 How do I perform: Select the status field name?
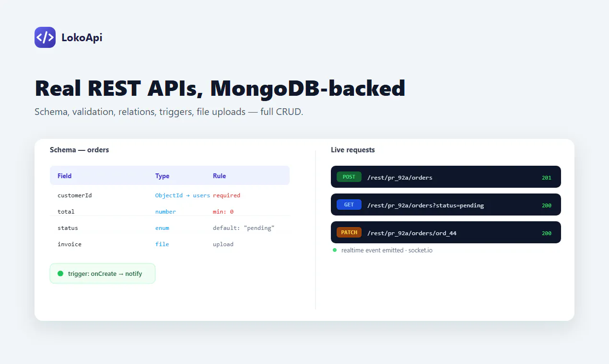68,228
